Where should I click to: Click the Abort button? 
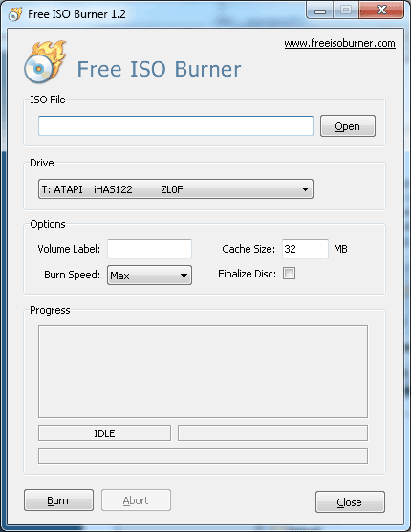[136, 500]
